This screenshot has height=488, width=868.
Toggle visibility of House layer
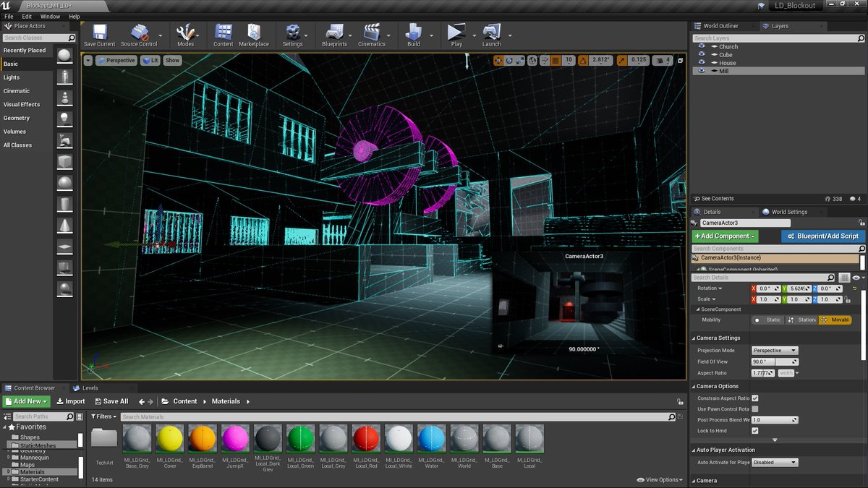tap(702, 63)
